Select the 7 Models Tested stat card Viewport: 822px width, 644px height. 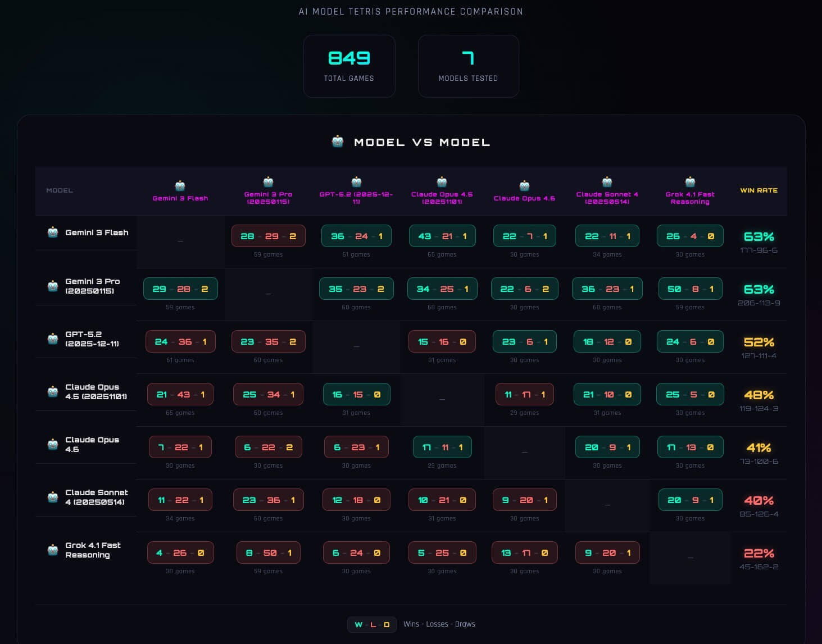pos(468,66)
